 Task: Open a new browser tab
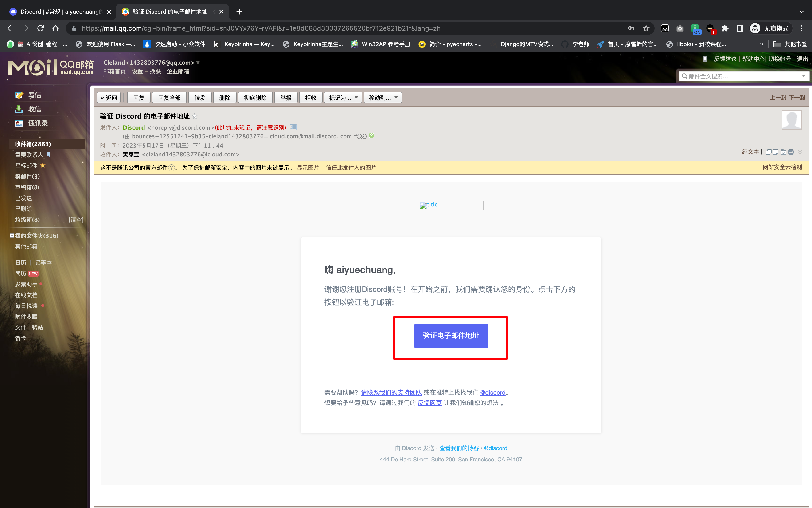239,12
